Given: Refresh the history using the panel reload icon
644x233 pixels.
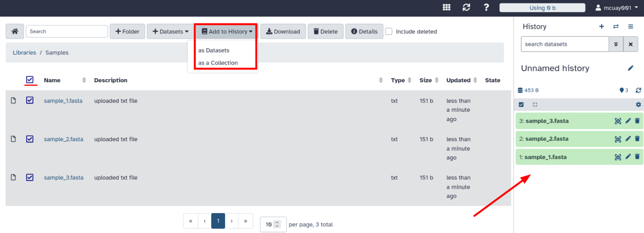Looking at the screenshot, I should [638, 90].
